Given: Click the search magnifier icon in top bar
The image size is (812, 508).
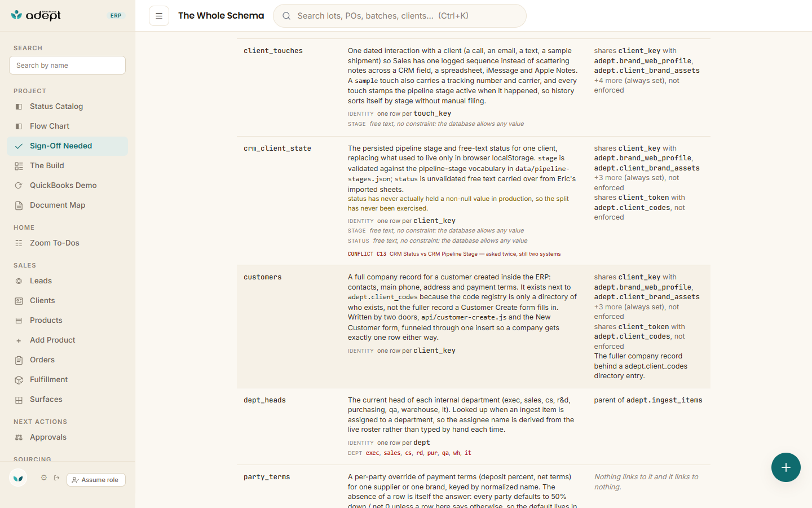Looking at the screenshot, I should [286, 16].
